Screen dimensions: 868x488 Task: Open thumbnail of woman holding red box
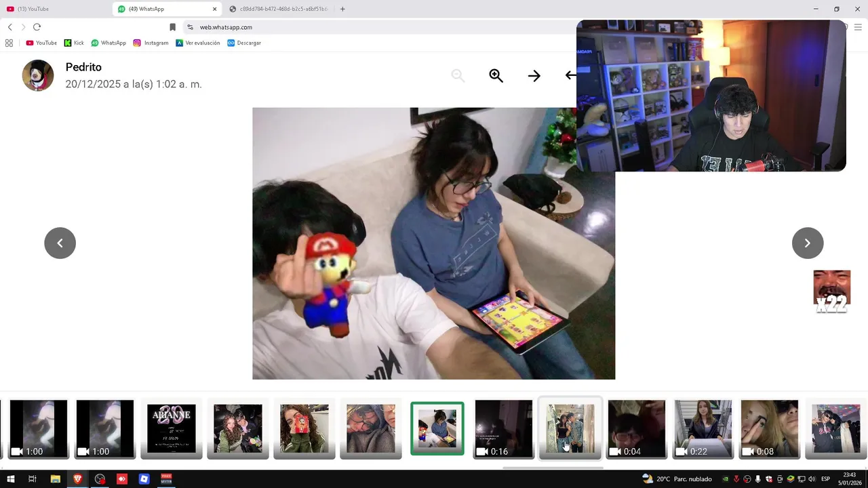[x=304, y=428]
